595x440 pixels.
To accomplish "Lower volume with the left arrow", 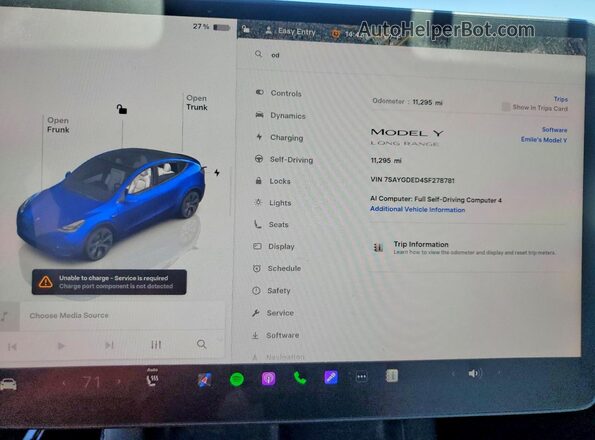I will point(453,374).
